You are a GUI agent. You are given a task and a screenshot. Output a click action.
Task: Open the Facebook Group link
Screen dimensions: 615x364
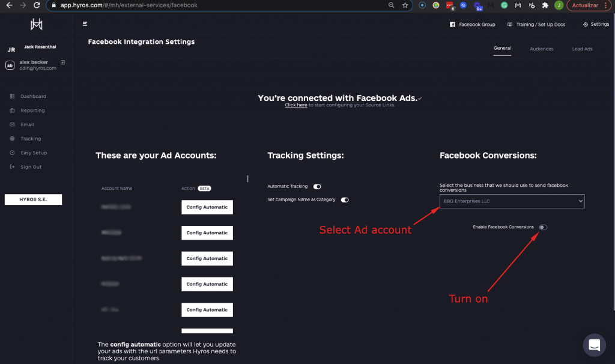coord(473,24)
